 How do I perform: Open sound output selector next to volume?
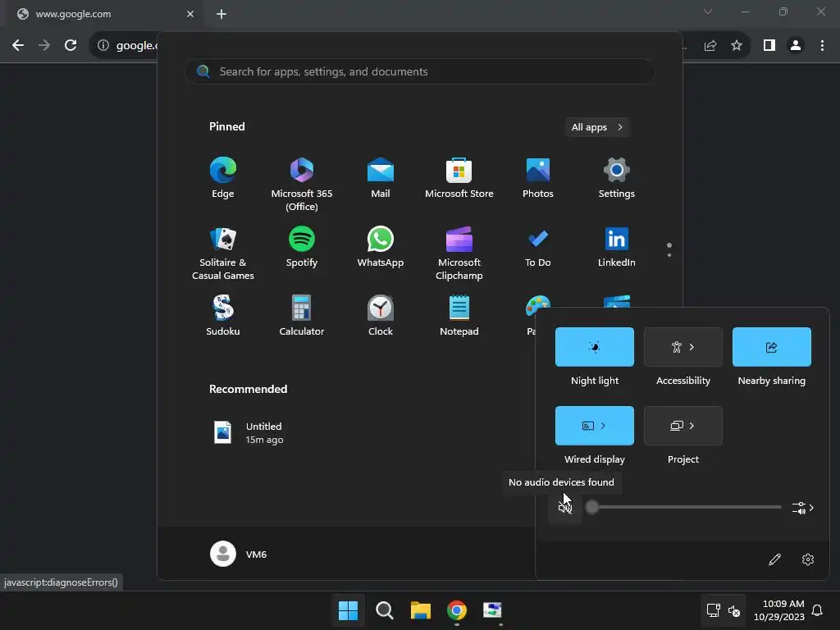[803, 508]
